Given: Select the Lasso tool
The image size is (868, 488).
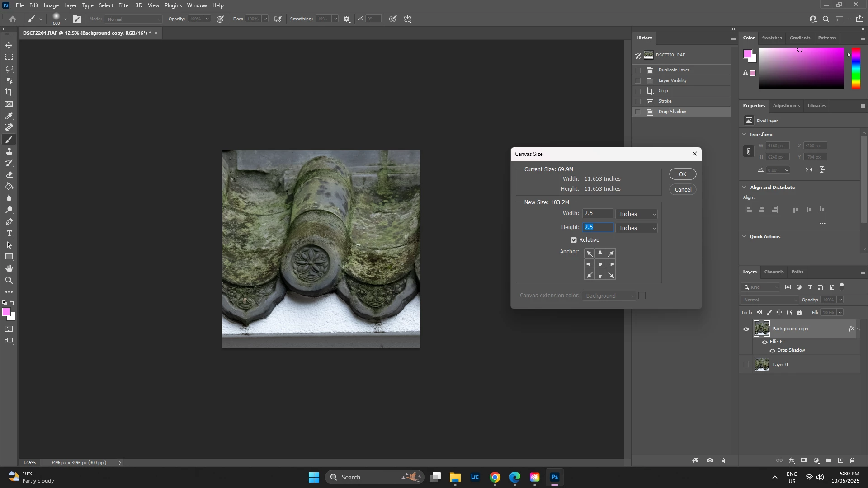Looking at the screenshot, I should tap(9, 69).
